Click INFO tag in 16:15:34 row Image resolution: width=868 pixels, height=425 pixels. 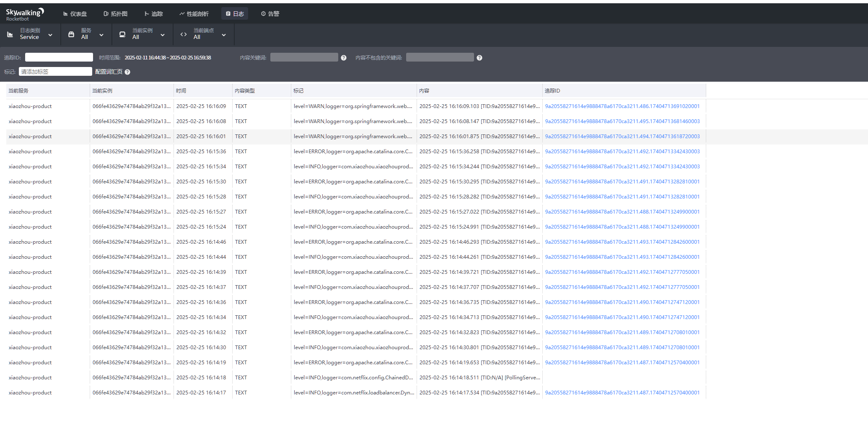point(353,167)
